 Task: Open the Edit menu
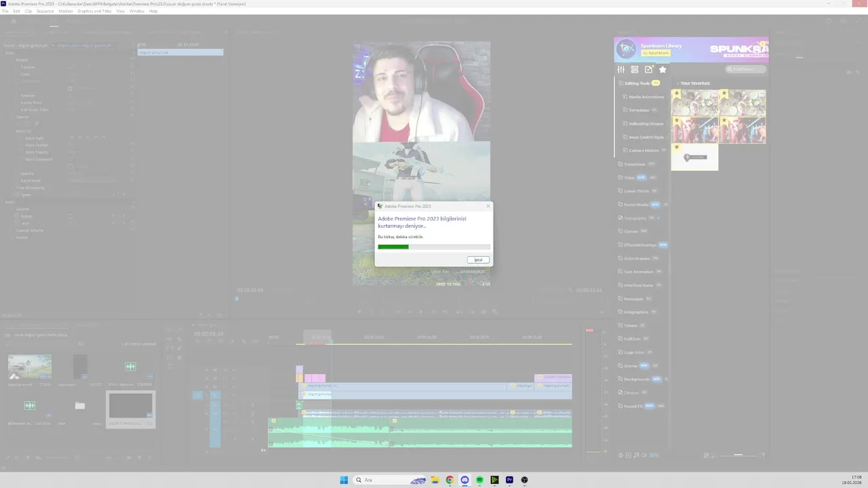pos(16,12)
